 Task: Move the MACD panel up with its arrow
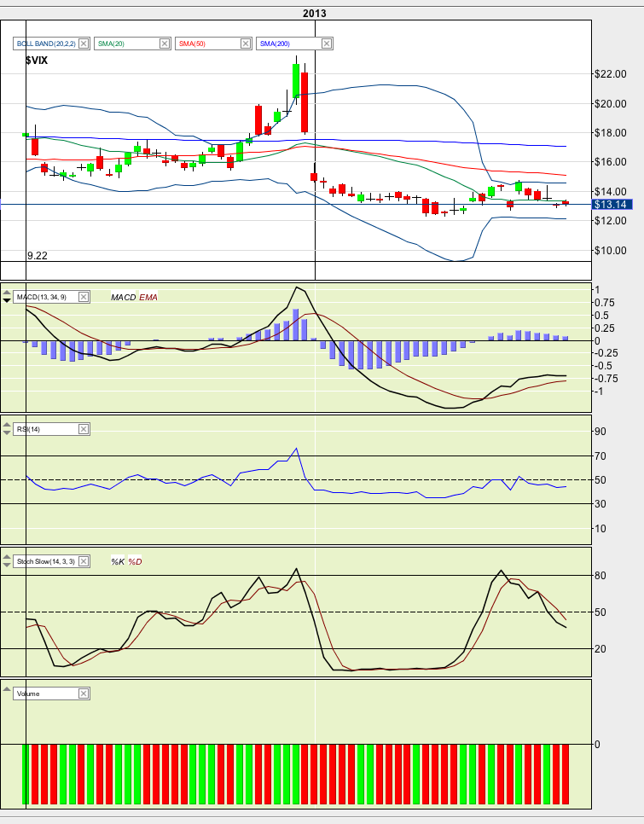click(x=7, y=293)
